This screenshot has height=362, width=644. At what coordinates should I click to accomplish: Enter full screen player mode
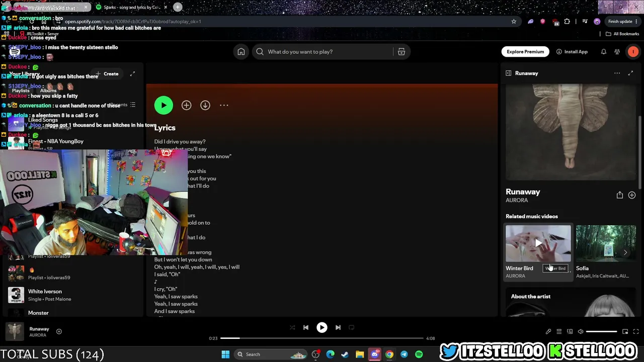coord(636,332)
